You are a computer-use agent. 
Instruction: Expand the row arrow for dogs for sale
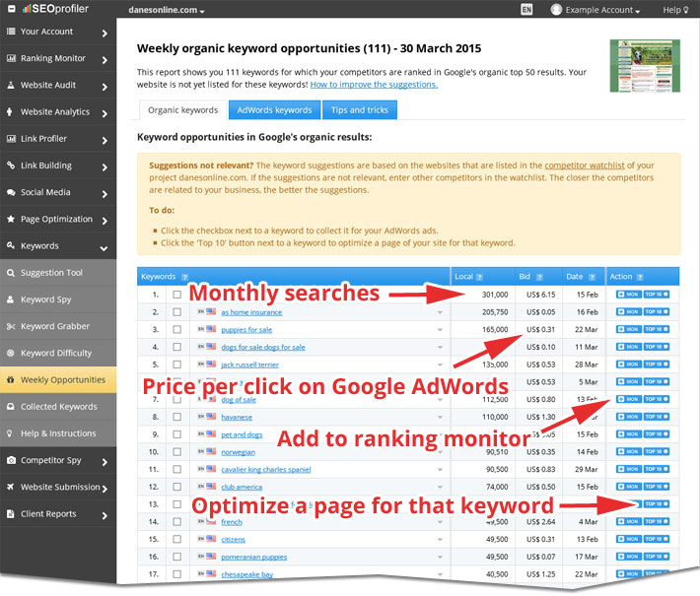click(x=440, y=347)
